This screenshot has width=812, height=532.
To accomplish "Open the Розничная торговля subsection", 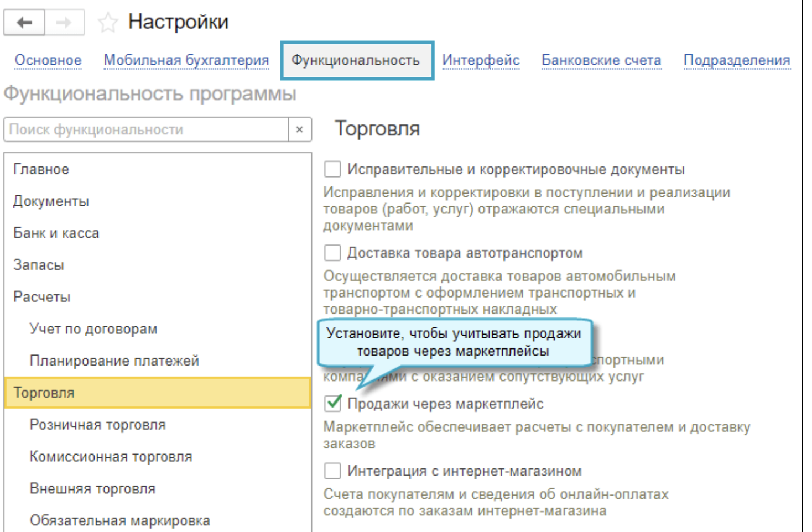I will [98, 425].
